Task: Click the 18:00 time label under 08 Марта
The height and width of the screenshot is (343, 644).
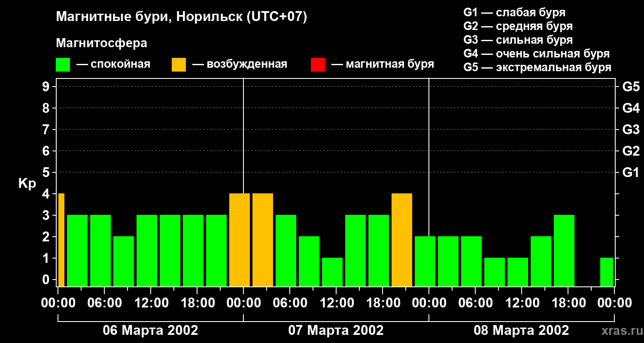Action: [568, 303]
